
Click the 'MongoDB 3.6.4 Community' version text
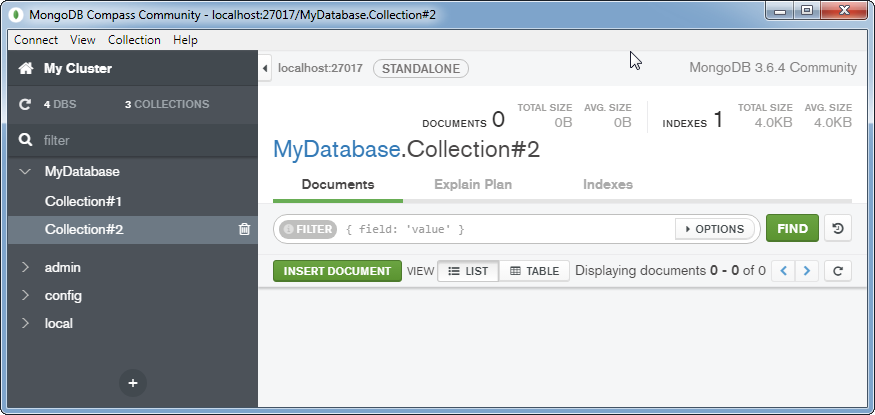[x=773, y=67]
